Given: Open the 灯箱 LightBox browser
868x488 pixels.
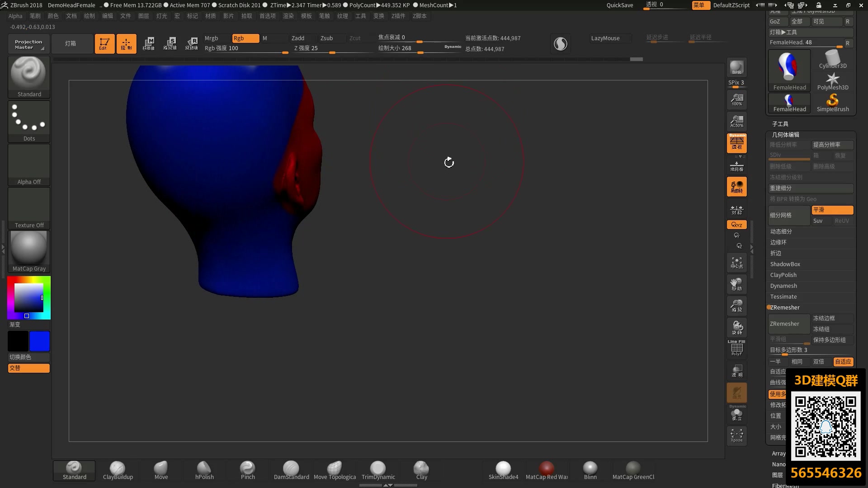Looking at the screenshot, I should 72,43.
